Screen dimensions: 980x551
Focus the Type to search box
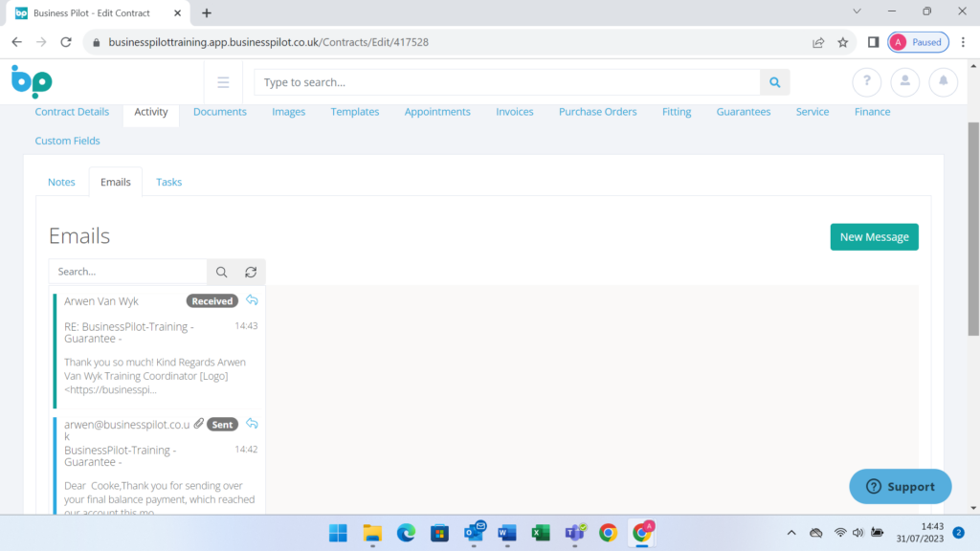(507, 82)
